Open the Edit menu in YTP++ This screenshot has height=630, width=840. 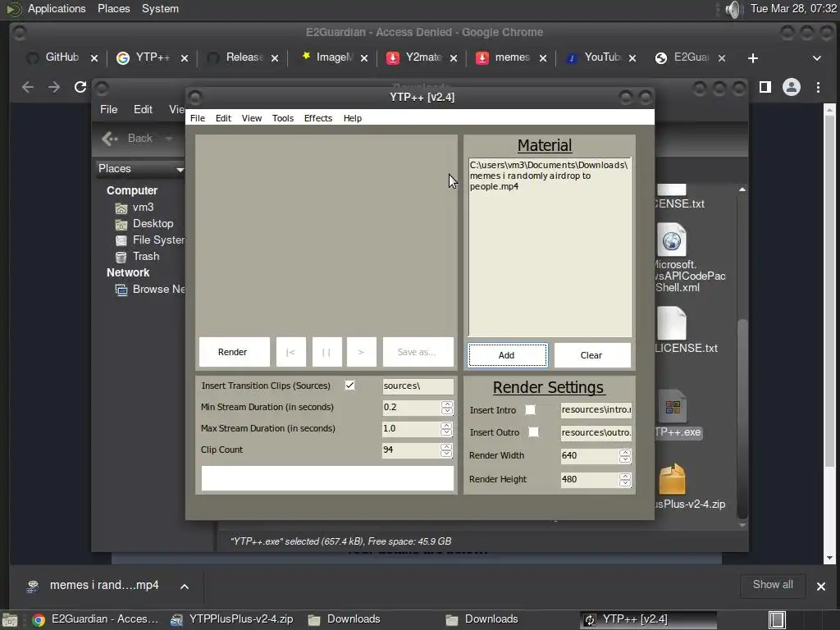coord(223,118)
